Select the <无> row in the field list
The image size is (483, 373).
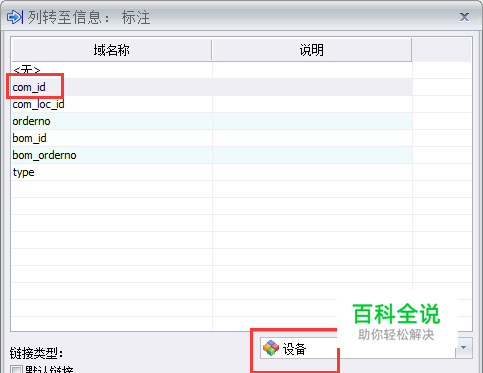click(x=212, y=70)
